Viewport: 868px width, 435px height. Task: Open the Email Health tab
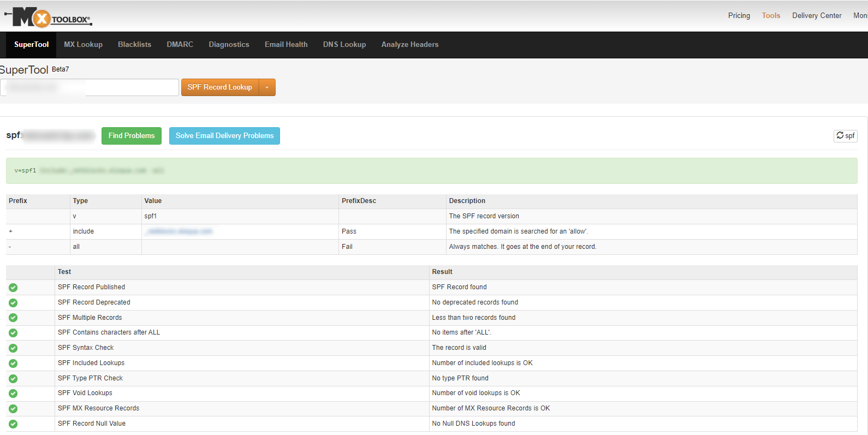click(x=286, y=45)
